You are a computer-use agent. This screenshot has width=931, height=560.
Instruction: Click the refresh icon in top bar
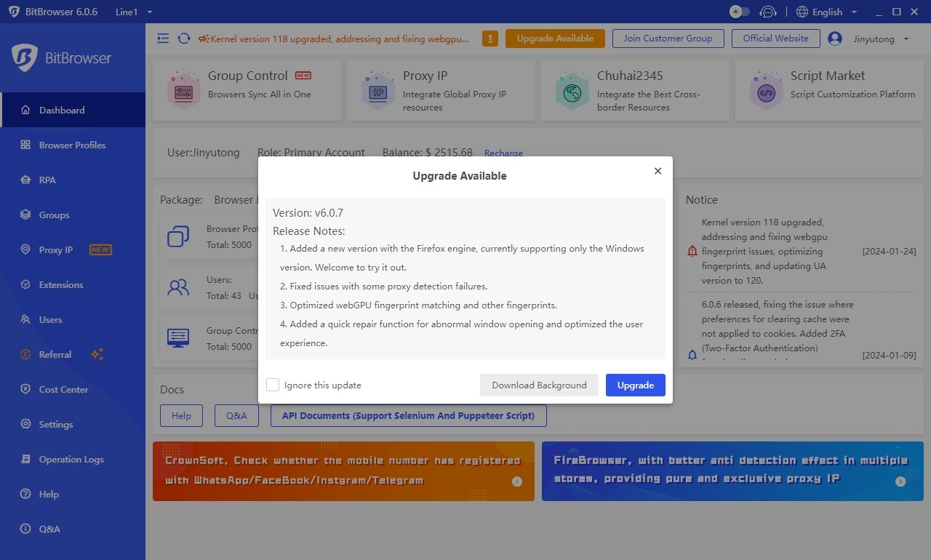point(184,39)
